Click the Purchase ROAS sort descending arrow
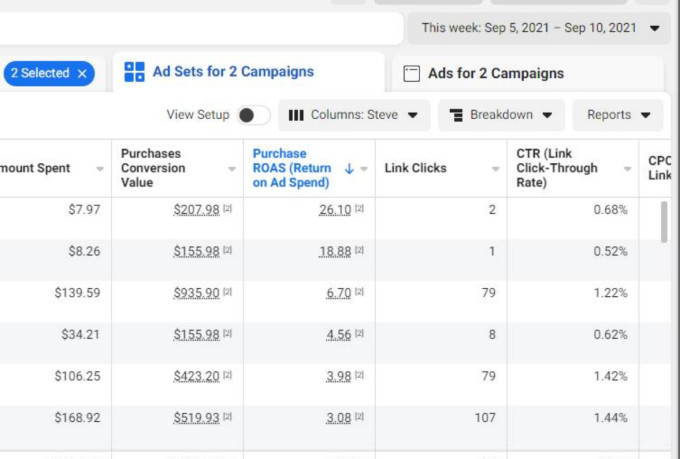This screenshot has height=459, width=680. [x=349, y=168]
